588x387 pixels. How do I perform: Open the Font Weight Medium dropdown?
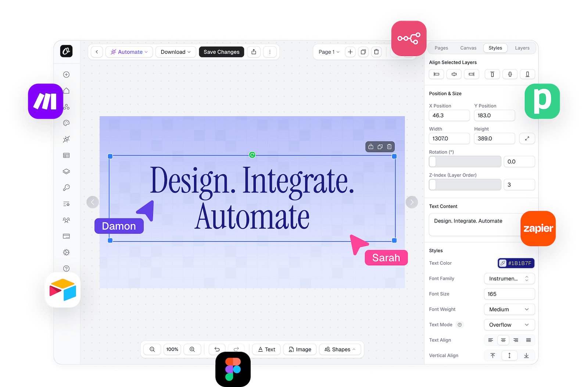coord(509,309)
